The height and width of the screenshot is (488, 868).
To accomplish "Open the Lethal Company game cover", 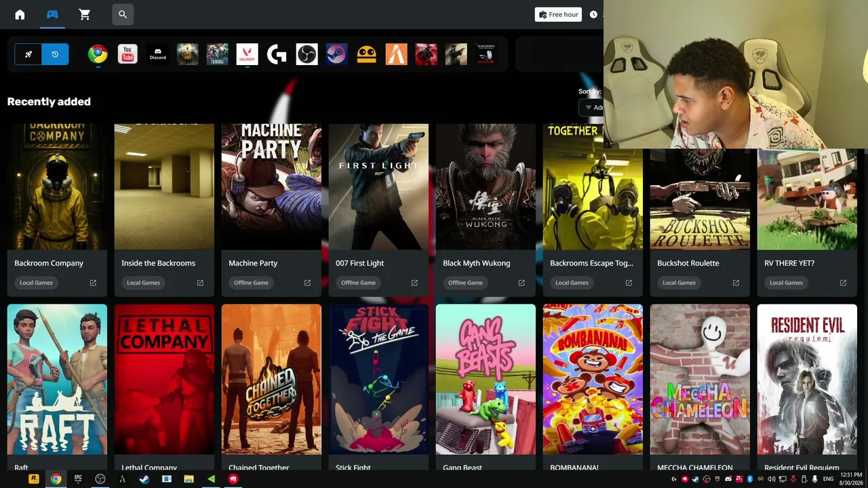I will click(x=164, y=379).
